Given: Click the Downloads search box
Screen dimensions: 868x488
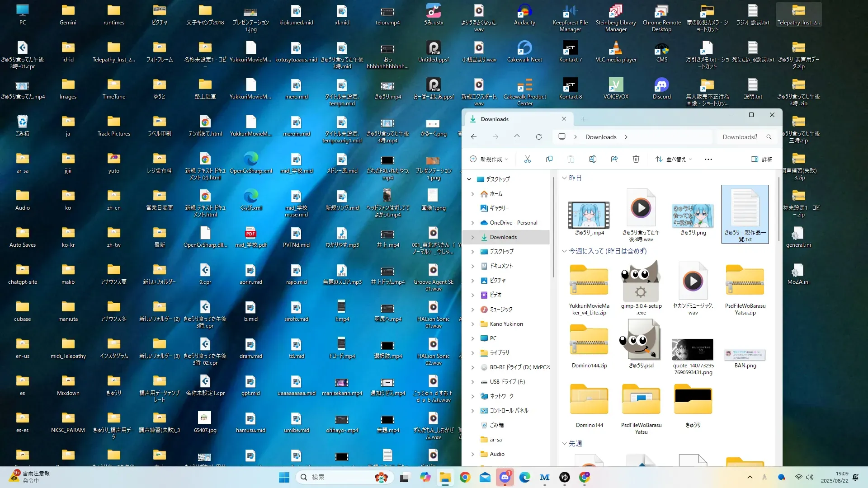Looking at the screenshot, I should pos(741,137).
